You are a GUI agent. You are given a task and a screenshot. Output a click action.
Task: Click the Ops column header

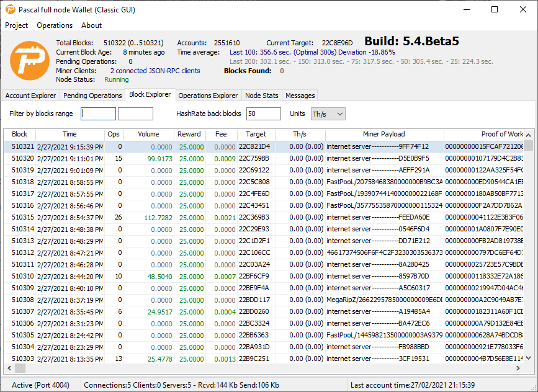tap(114, 134)
